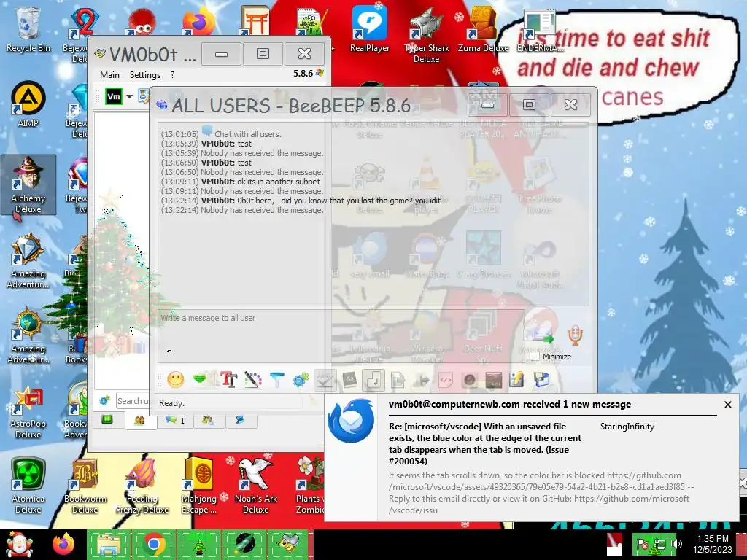Select the green monitor tab in VM0b0t window
This screenshot has width=747, height=560.
click(x=107, y=420)
